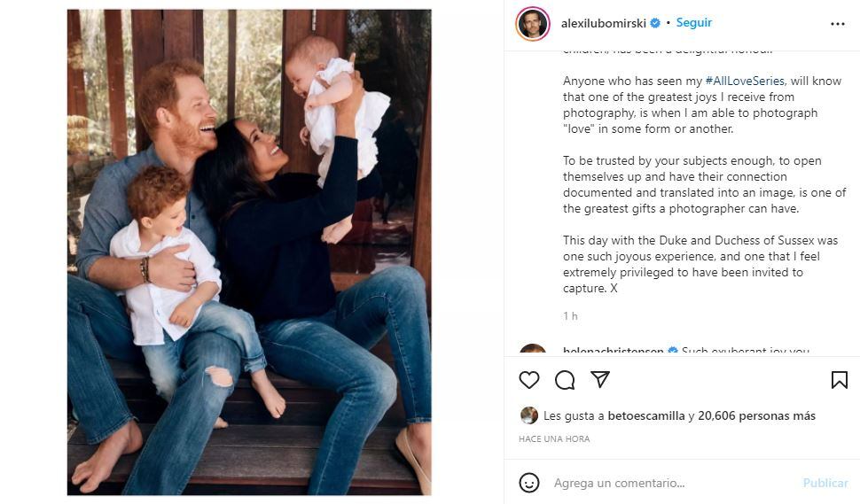Focus the 'Agrega un comentario' input field
Screen dimensions: 860x504
pos(665,483)
